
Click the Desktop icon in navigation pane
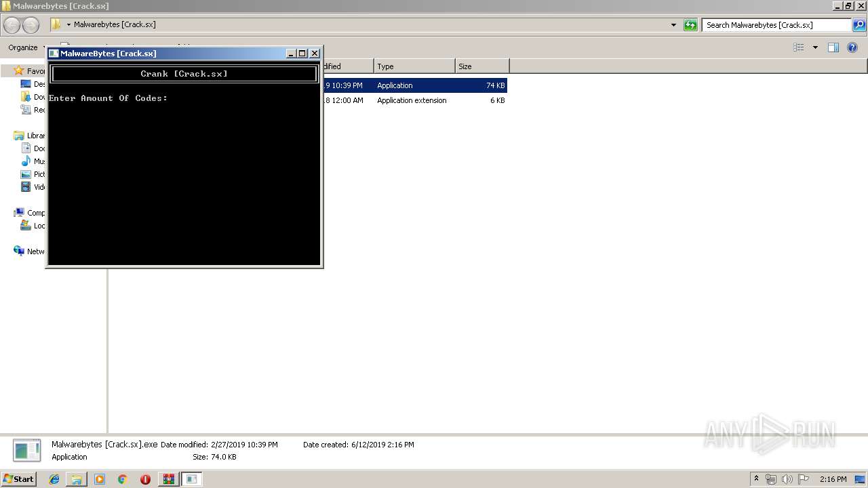pos(26,84)
